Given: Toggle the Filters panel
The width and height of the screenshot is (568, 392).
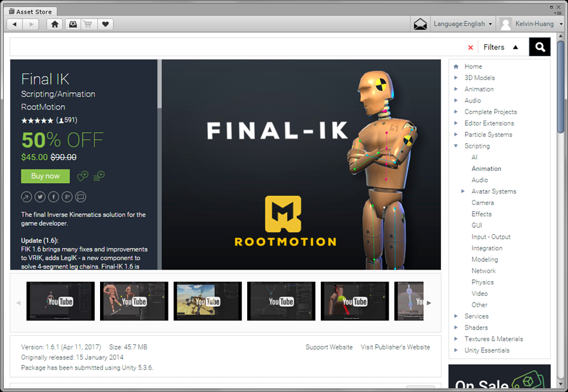Looking at the screenshot, I should (501, 47).
